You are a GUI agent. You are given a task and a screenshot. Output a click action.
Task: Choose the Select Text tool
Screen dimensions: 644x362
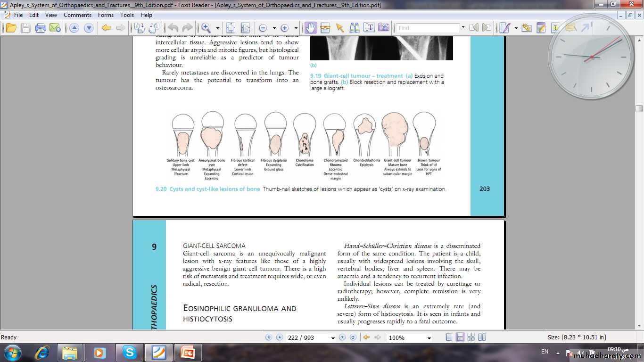[x=369, y=28]
